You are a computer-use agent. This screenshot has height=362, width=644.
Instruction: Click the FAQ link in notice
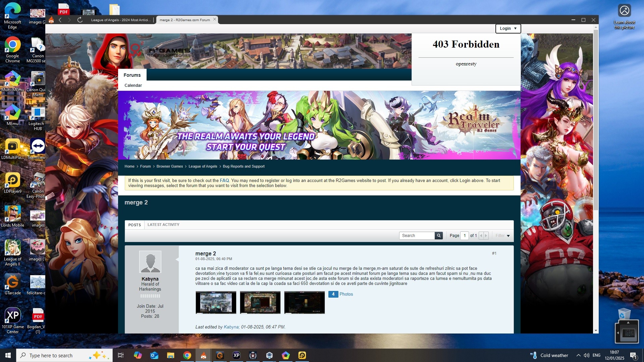click(x=224, y=180)
